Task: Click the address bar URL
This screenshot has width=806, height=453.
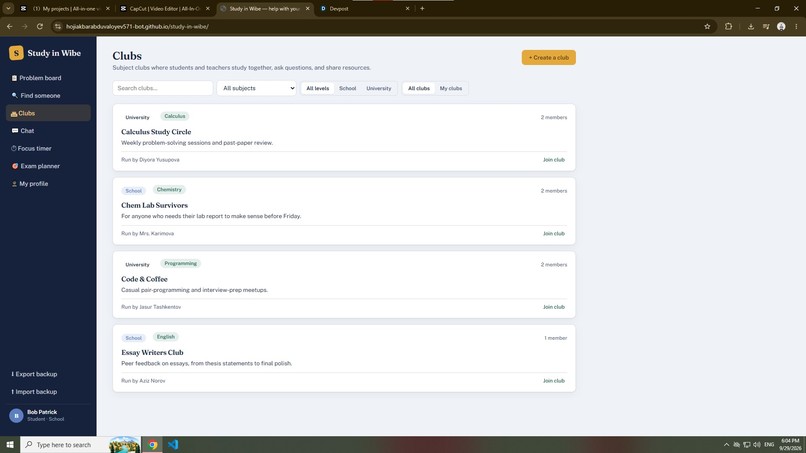Action: pyautogui.click(x=137, y=27)
